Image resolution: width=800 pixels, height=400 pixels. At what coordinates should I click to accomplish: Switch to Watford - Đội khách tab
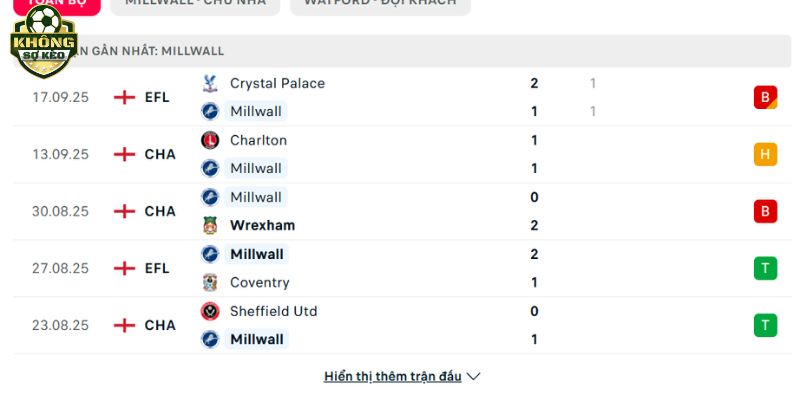380,4
